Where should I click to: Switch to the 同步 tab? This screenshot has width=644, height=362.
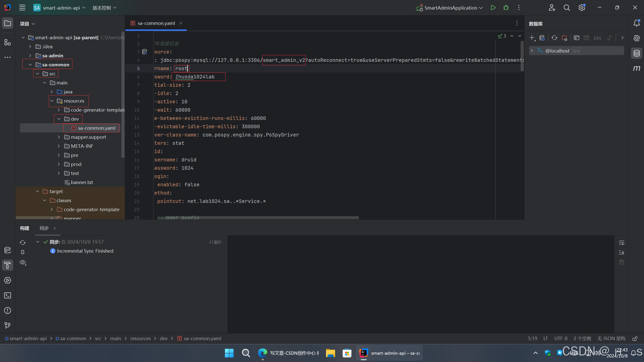click(44, 228)
